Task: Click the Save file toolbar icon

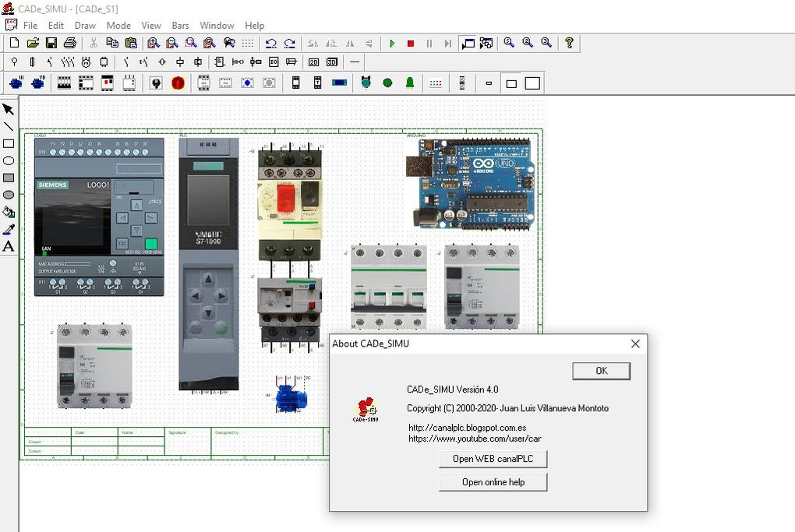Action: click(51, 44)
